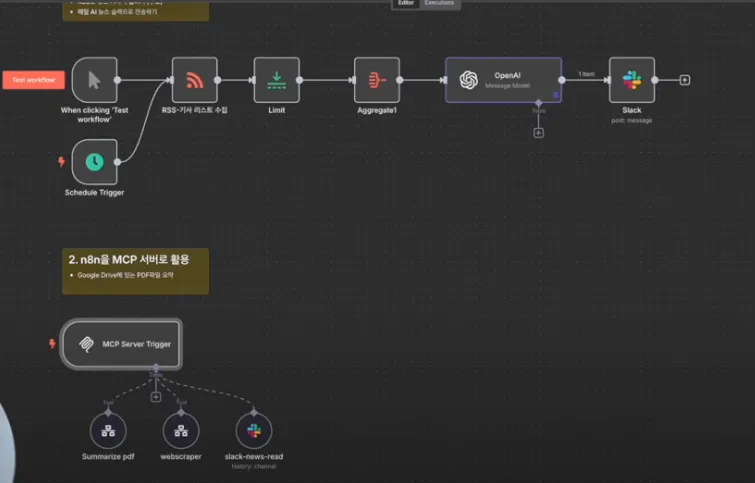This screenshot has width=755, height=483.
Task: Click the top sticky note about AI news
Action: coord(136,11)
